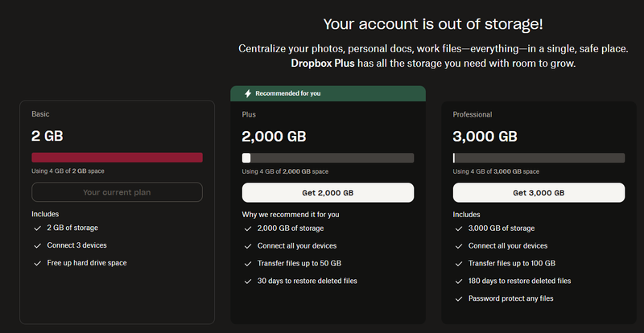Click the red Basic storage usage bar

click(117, 158)
